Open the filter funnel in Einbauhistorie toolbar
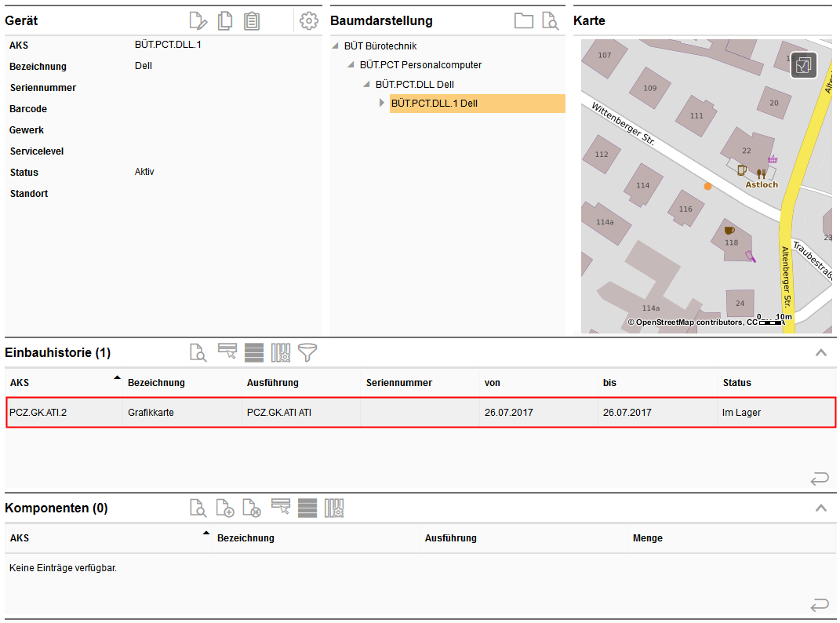Viewport: 840px width, 623px height. pyautogui.click(x=307, y=353)
